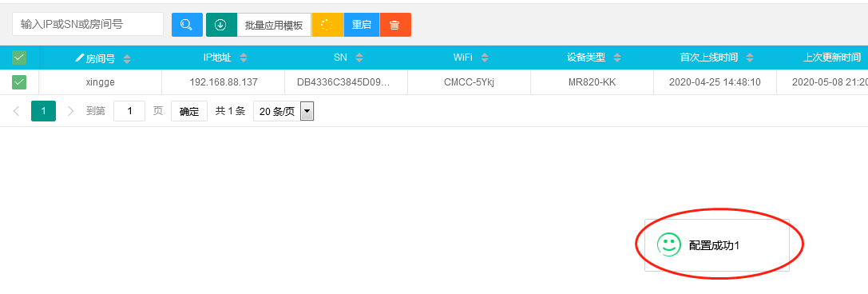This screenshot has width=868, height=294.
Task: Click the 批量应用模板 button
Action: click(274, 25)
